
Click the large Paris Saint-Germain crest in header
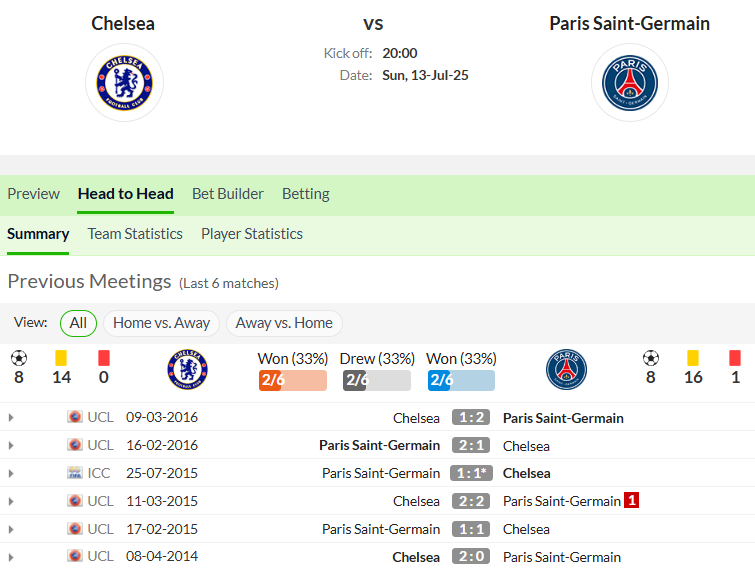630,82
